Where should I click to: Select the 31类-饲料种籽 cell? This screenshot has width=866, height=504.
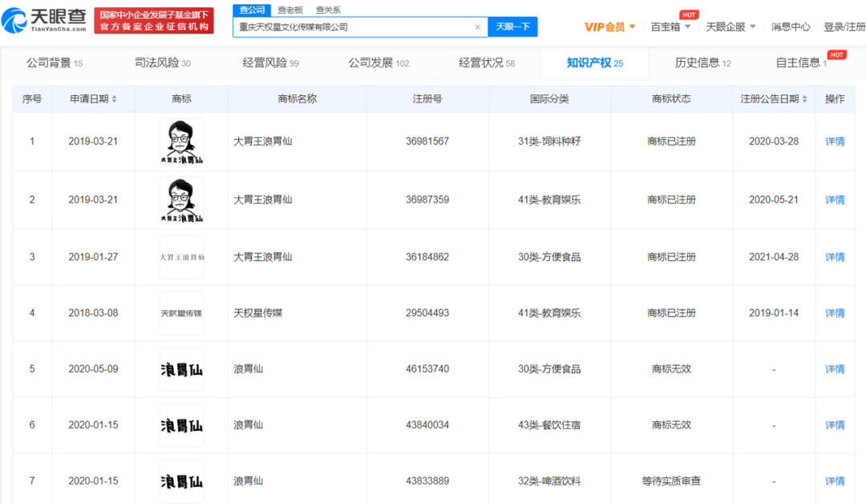click(549, 141)
